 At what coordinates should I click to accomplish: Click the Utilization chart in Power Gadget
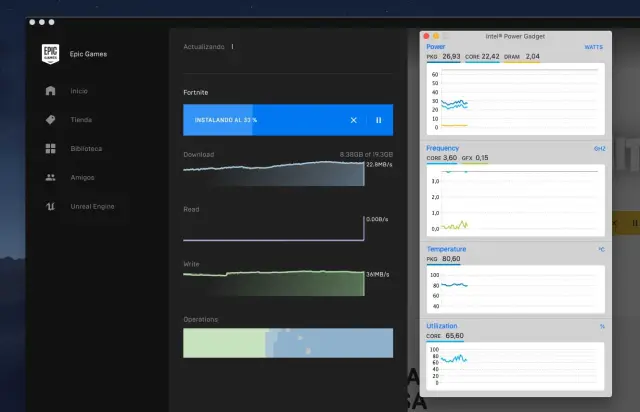pyautogui.click(x=513, y=365)
